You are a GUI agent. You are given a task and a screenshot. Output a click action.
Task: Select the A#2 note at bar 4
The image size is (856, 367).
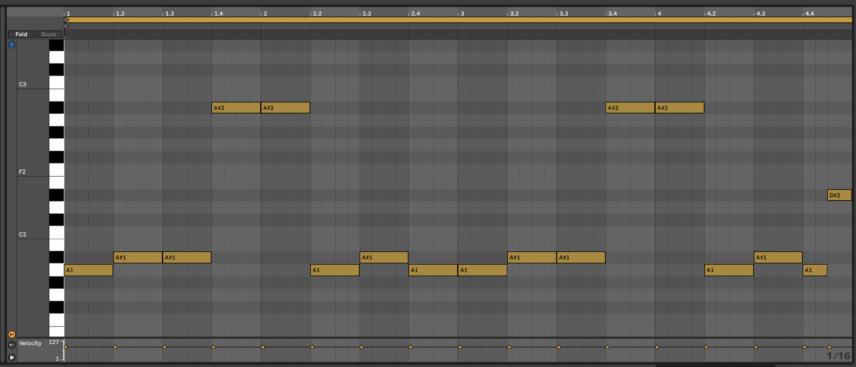680,108
